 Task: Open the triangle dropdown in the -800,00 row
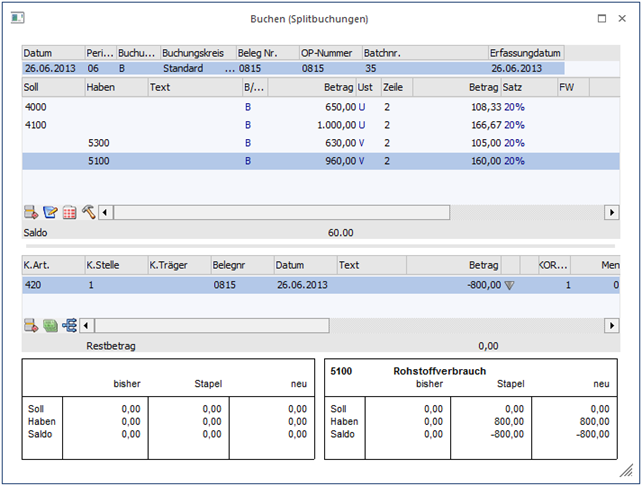(x=509, y=285)
